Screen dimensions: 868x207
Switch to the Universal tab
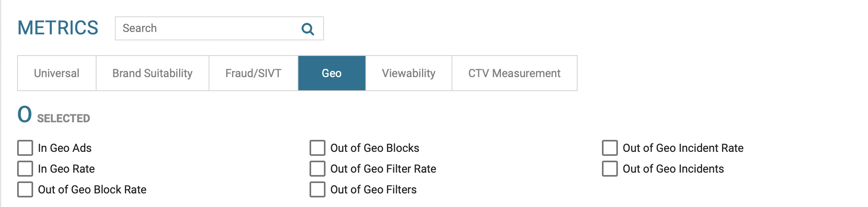tap(57, 73)
